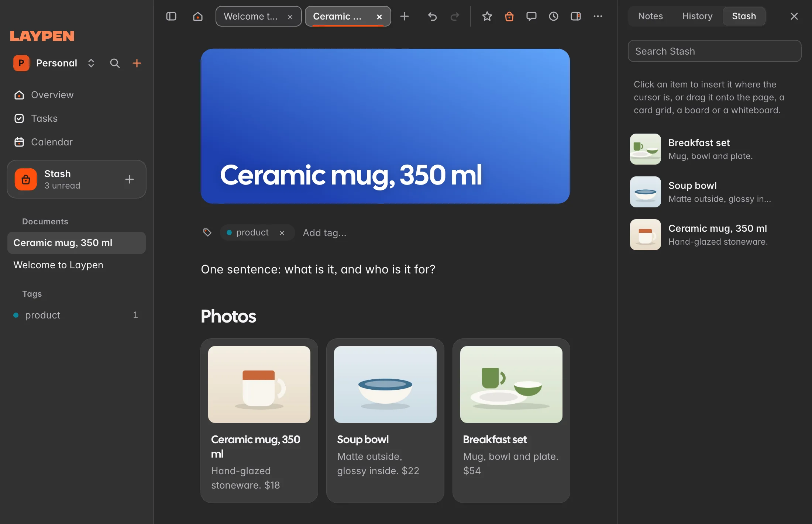Screen dimensions: 812x524
Task: Open Welcome to Laypen document in sidebar
Action: coord(76,265)
